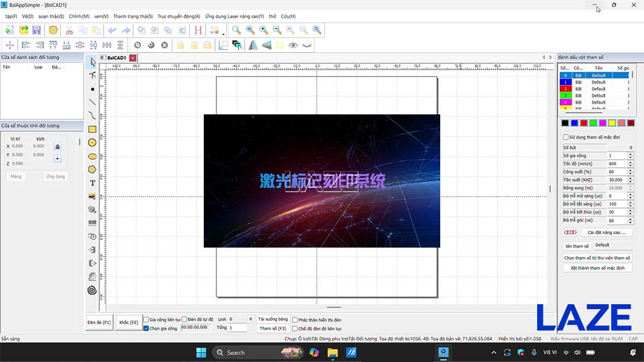Click the 'Công suất (%)' spinner arrows
This screenshot has height=362, width=644.
[x=630, y=172]
